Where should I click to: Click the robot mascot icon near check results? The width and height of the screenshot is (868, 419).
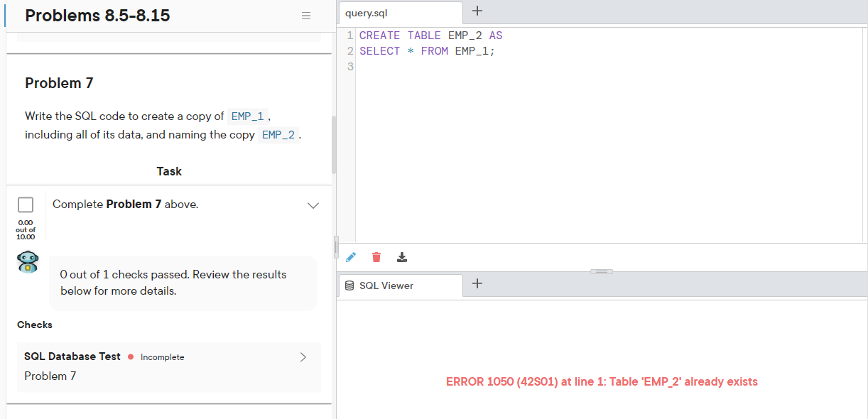27,262
